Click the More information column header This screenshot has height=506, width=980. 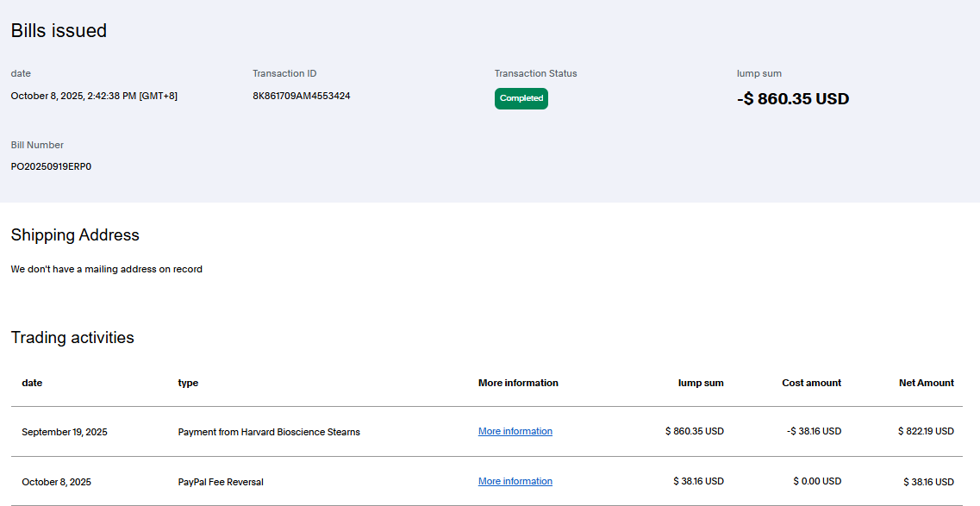click(518, 383)
